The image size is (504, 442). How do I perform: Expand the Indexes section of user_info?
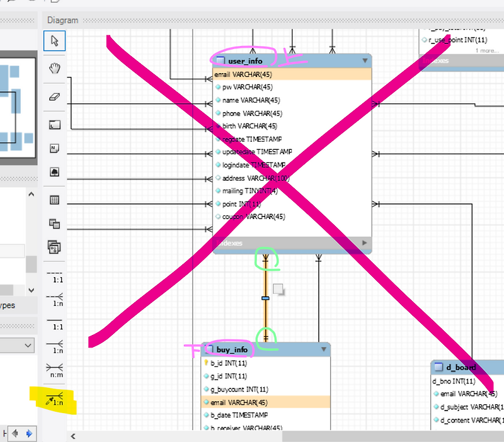[x=364, y=243]
